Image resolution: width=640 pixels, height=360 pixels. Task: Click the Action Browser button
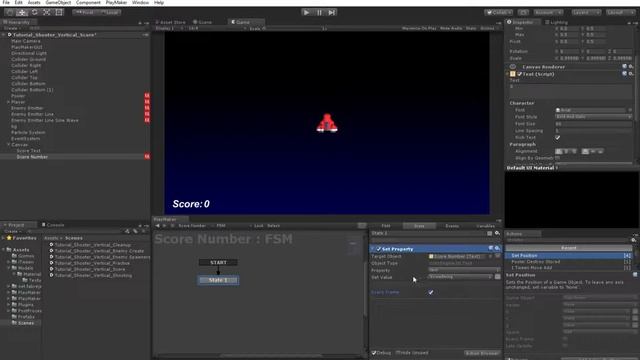482,353
